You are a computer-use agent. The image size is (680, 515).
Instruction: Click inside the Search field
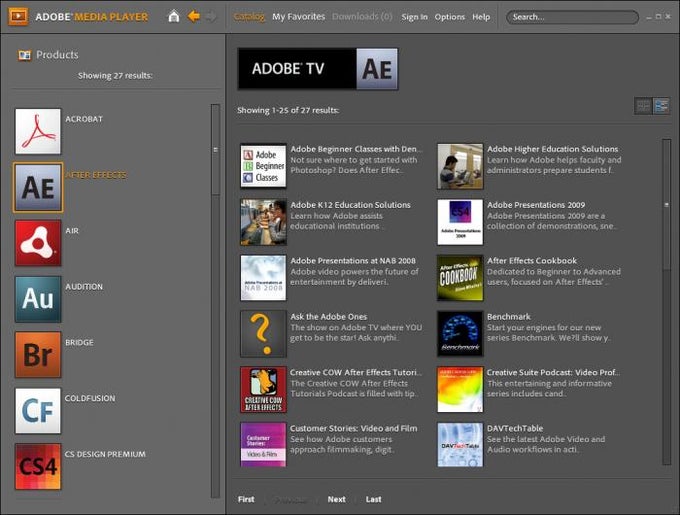coord(572,17)
